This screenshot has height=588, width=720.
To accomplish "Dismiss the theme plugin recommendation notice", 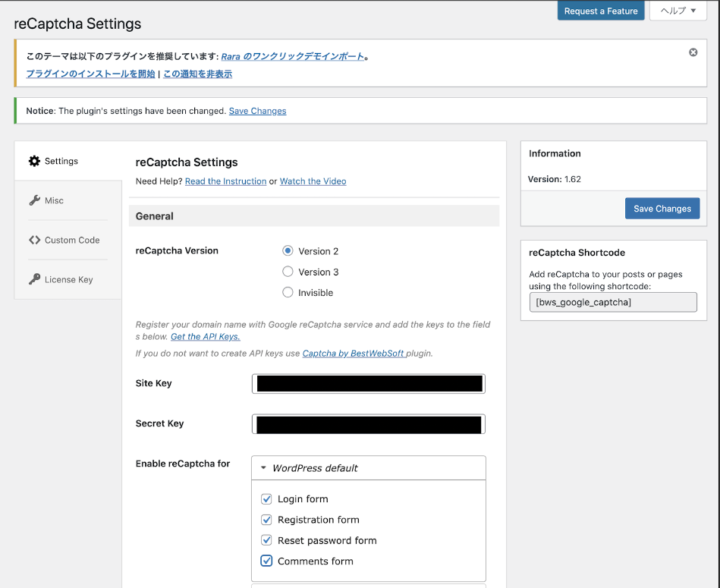I will click(693, 52).
